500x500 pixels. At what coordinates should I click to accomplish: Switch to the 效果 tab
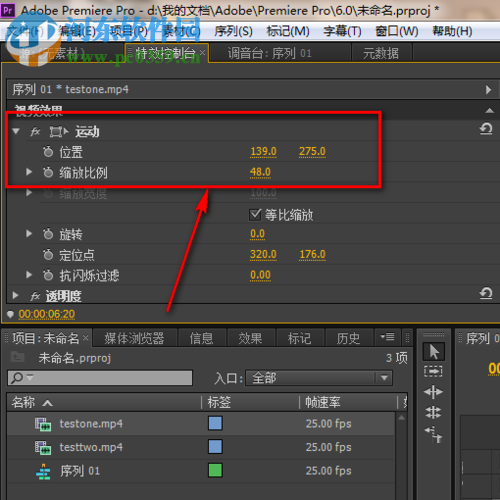click(250, 338)
